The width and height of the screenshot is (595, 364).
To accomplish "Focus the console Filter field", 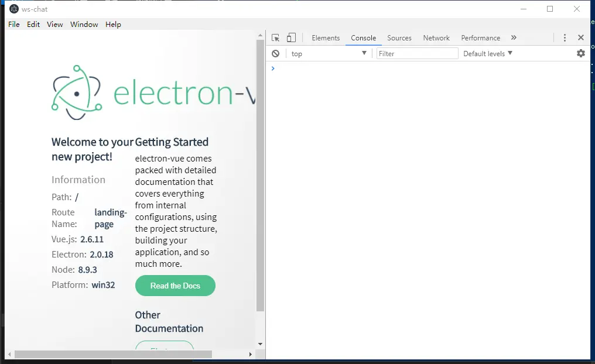I will pyautogui.click(x=417, y=53).
